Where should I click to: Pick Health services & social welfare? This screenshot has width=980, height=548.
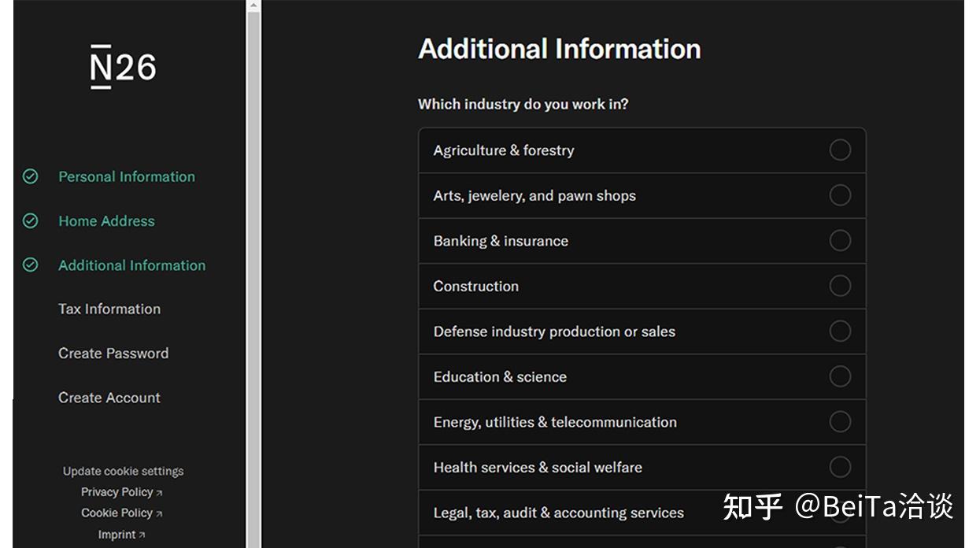(x=839, y=467)
